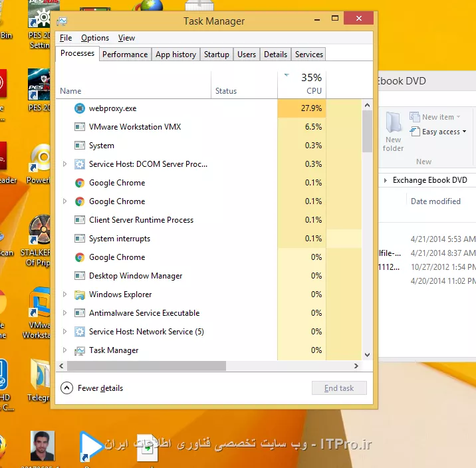Click the horizontal scrollbar thumb
This screenshot has height=468, width=476.
[146, 366]
